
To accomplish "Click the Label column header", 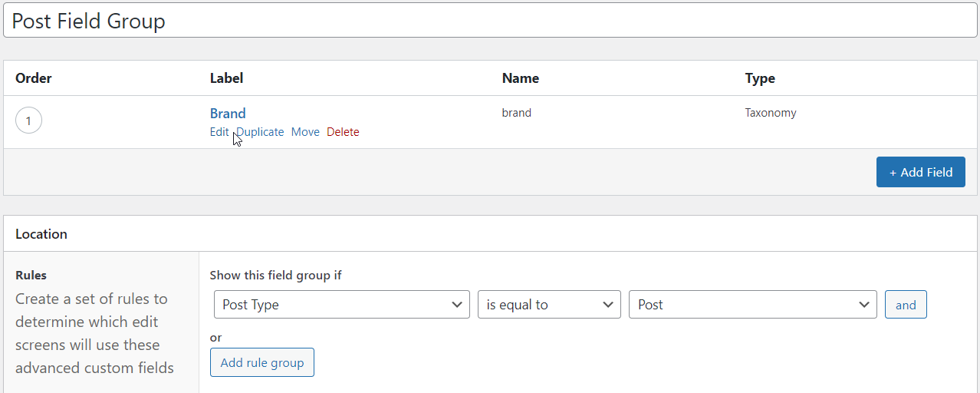I will coord(226,78).
